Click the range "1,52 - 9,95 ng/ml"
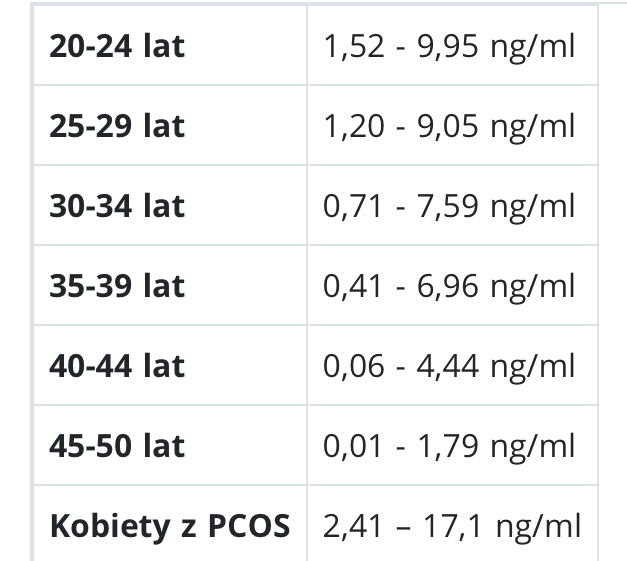The image size is (627, 561). 449,46
